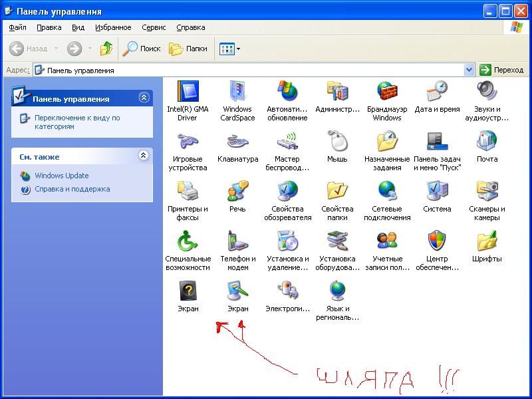This screenshot has height=399, width=532.
Task: Open Intel(R) GMA Driver applet
Action: click(188, 92)
